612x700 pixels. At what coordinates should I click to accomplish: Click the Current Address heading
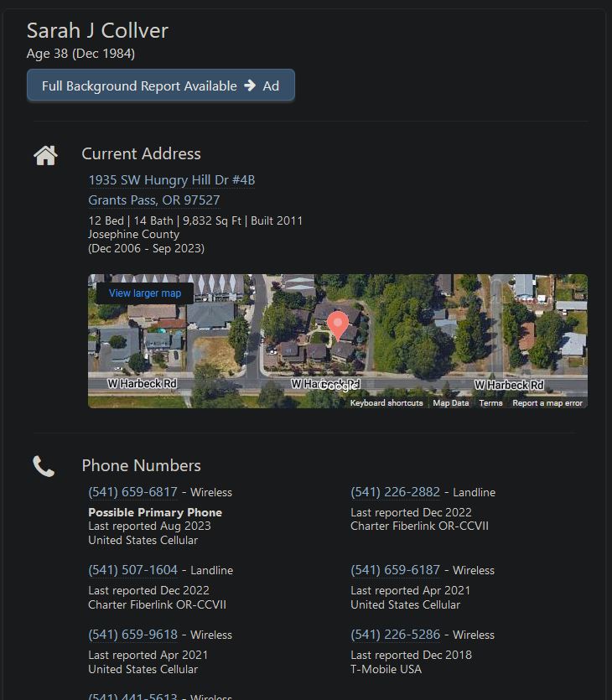141,153
